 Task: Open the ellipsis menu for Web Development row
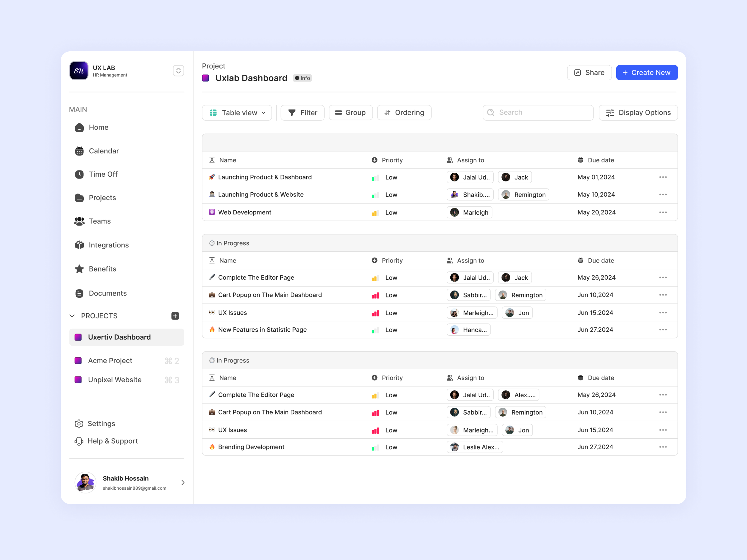click(663, 212)
